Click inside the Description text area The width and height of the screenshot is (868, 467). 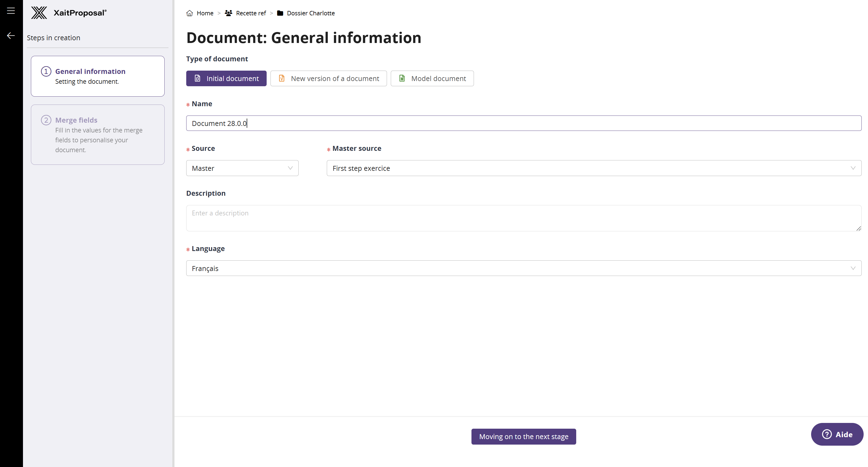click(x=523, y=218)
